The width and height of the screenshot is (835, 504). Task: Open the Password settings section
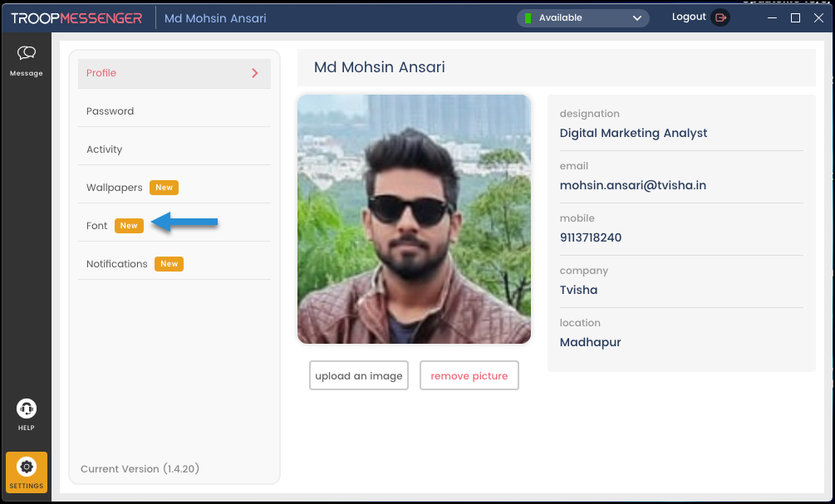(x=110, y=111)
